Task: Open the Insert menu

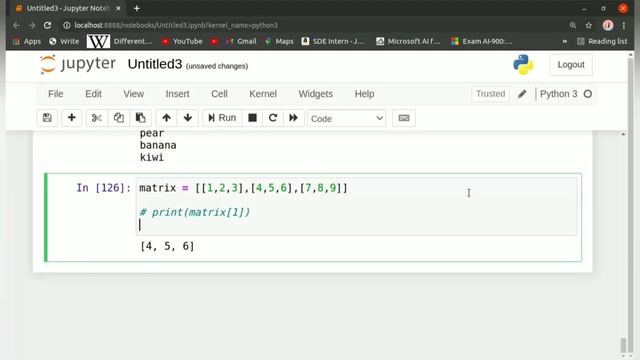Action: [177, 94]
